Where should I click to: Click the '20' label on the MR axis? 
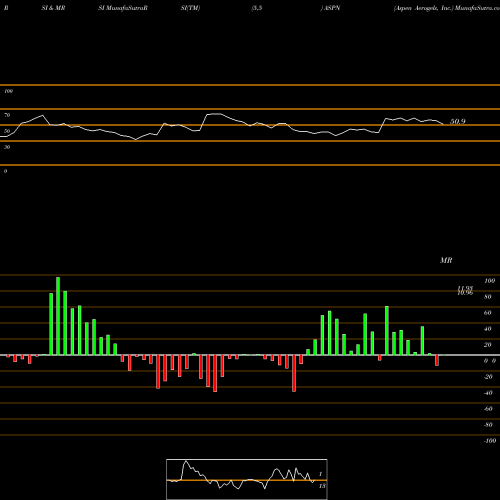[x=488, y=345]
